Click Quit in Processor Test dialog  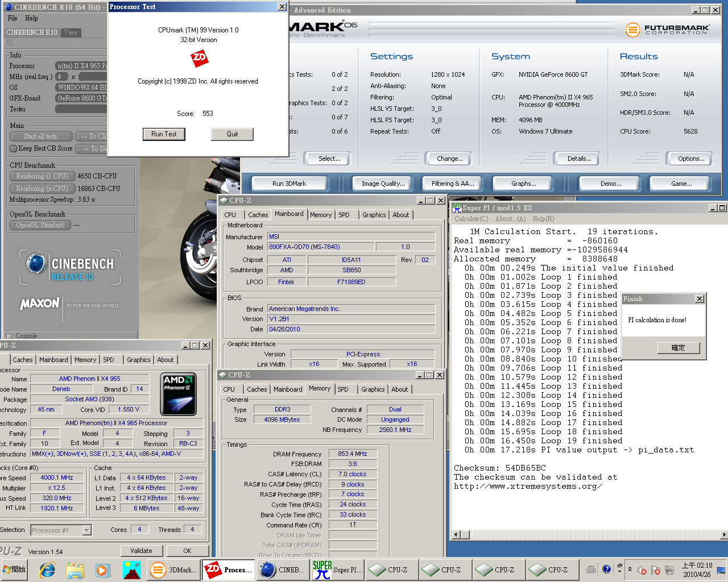pos(233,134)
